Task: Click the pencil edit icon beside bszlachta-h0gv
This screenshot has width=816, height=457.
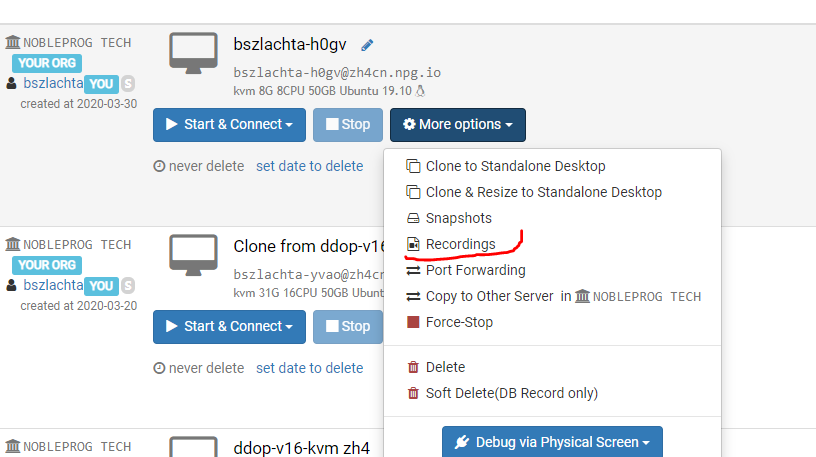Action: coord(367,45)
